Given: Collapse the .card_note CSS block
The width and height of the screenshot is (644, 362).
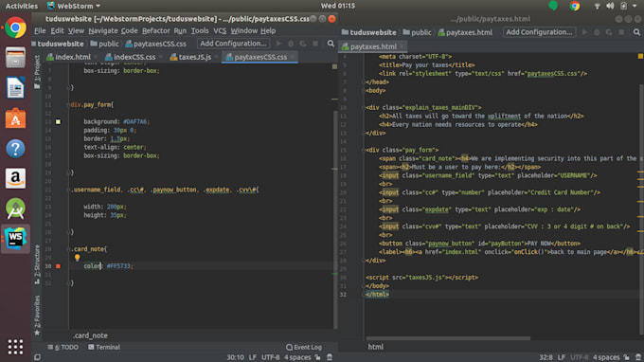Looking at the screenshot, I should (x=69, y=249).
